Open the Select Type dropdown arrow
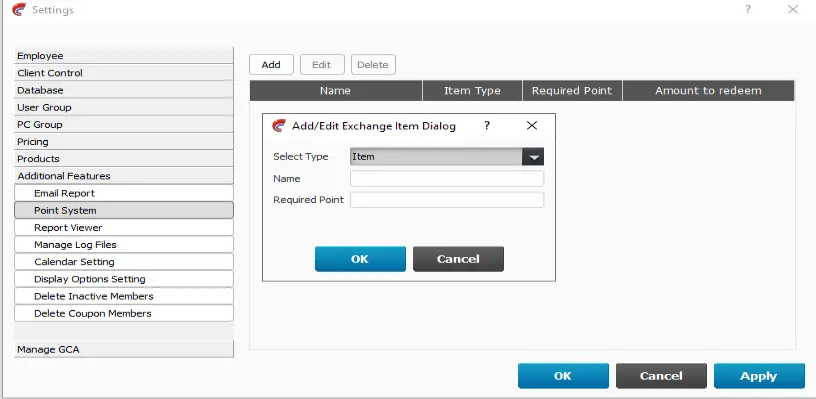Viewport: 816px width, 399px height. click(x=533, y=157)
